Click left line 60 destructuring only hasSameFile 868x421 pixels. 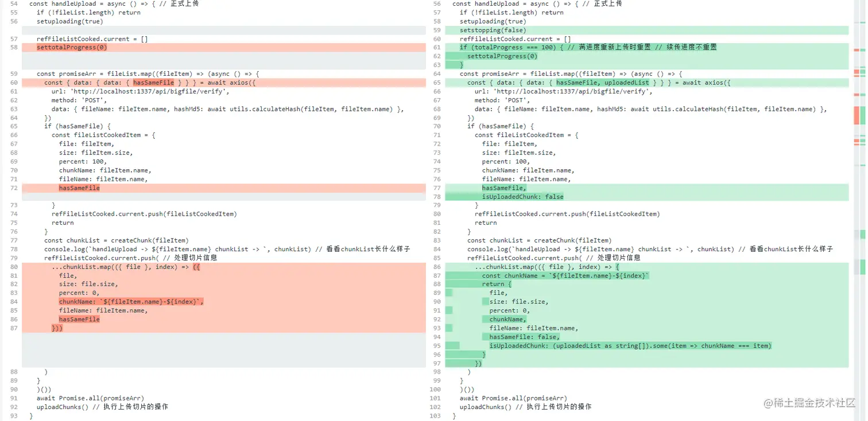pyautogui.click(x=150, y=83)
